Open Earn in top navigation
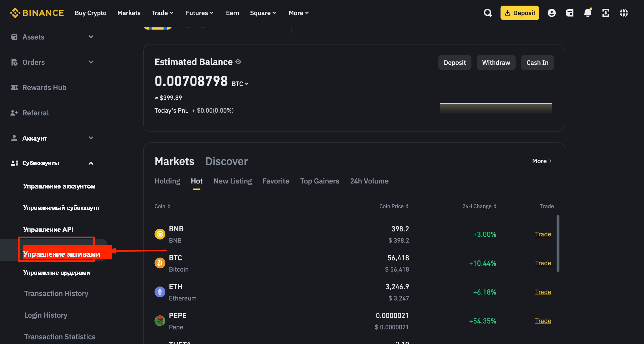Viewport: 644px width, 344px height. (232, 13)
